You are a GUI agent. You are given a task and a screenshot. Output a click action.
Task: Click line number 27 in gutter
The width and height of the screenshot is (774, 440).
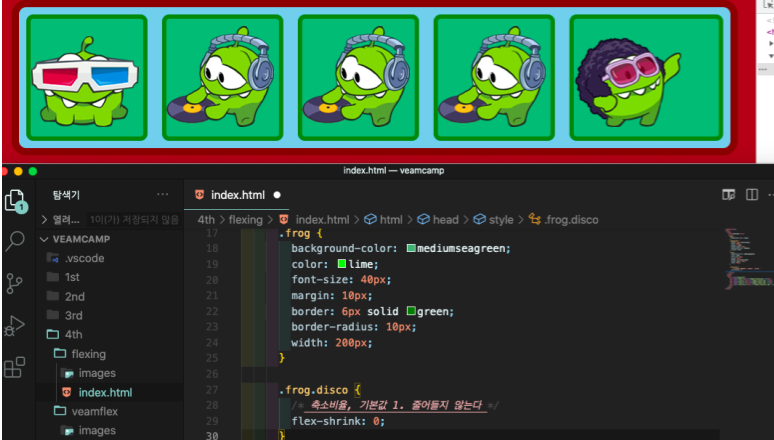(212, 390)
